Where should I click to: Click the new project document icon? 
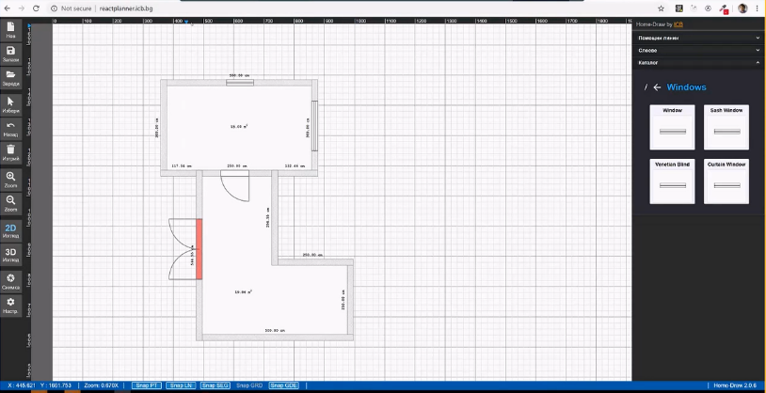tap(11, 30)
